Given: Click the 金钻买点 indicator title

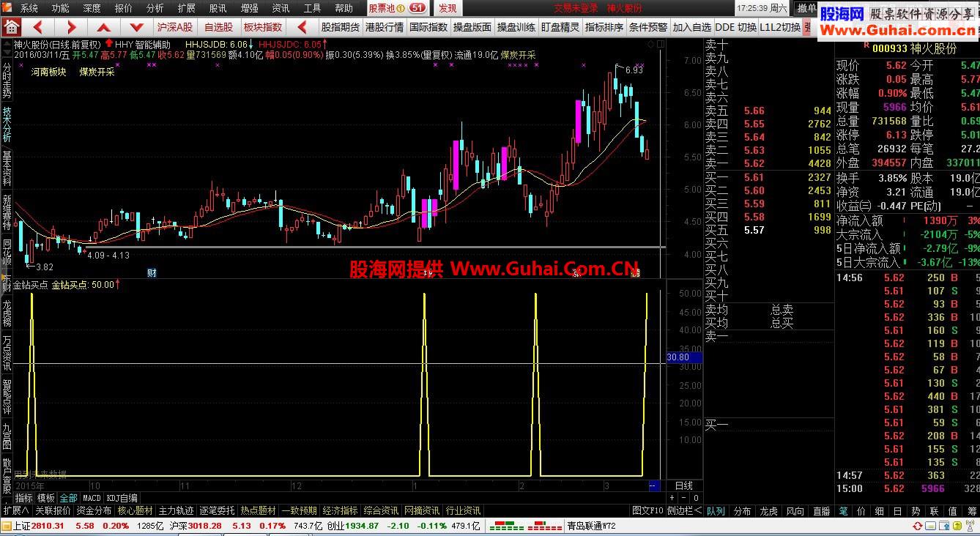Looking at the screenshot, I should pyautogui.click(x=31, y=285).
